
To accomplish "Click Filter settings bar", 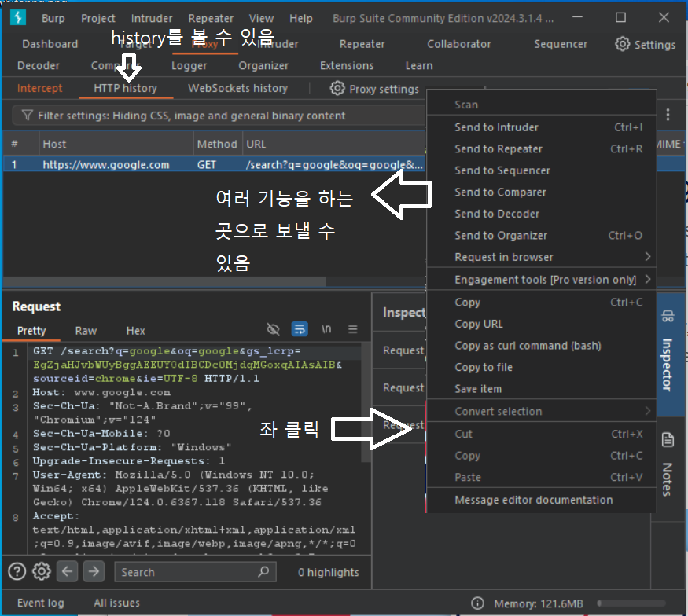I will pos(219,115).
